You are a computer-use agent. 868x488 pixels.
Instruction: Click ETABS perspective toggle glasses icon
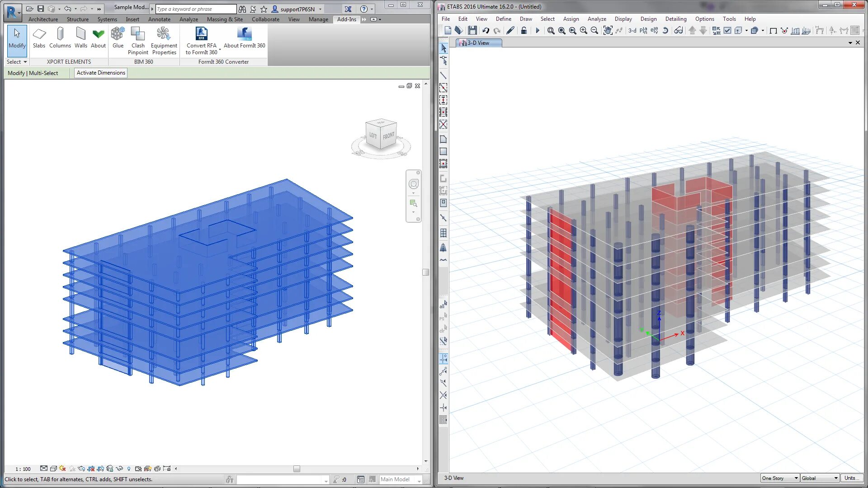tap(678, 31)
